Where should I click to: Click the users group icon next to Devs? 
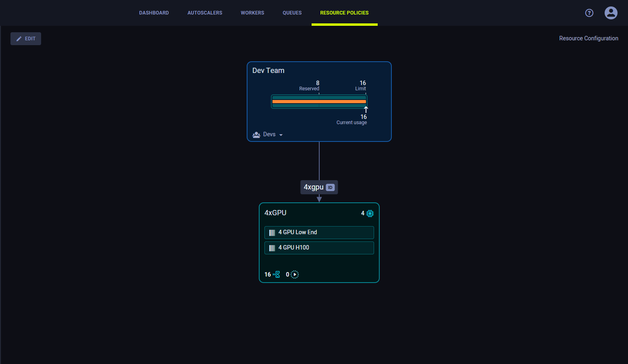(256, 134)
